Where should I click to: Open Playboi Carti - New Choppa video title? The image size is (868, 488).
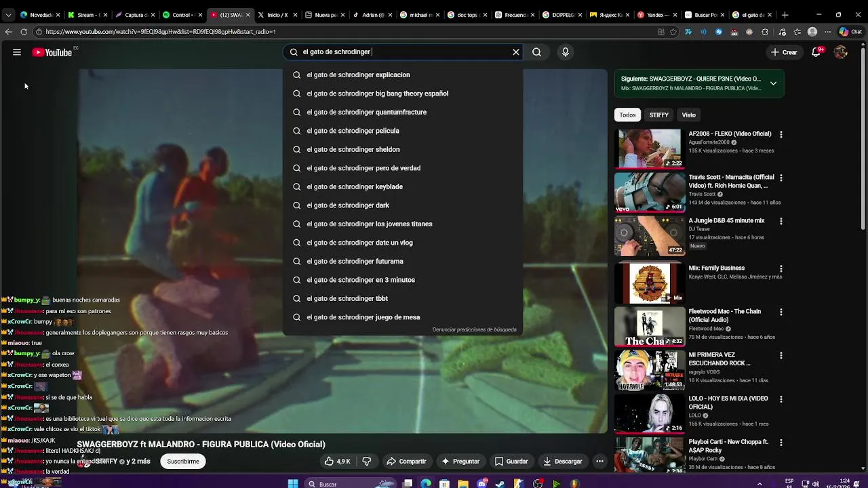point(728,445)
